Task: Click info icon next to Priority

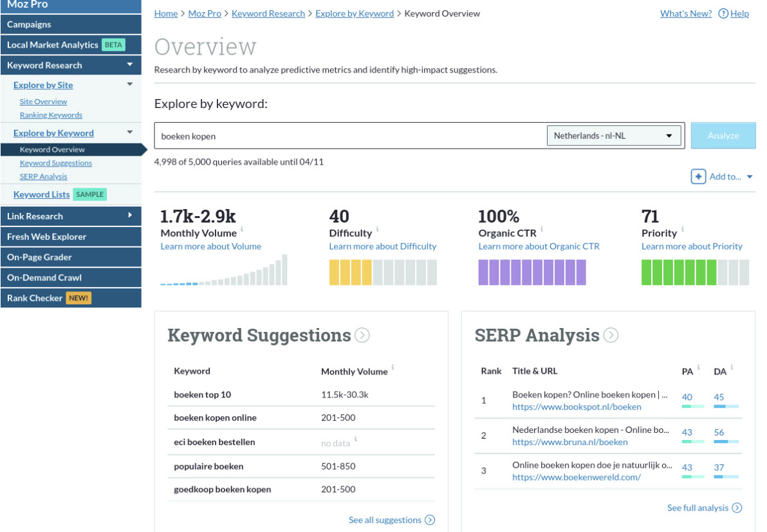Action: coord(683,230)
